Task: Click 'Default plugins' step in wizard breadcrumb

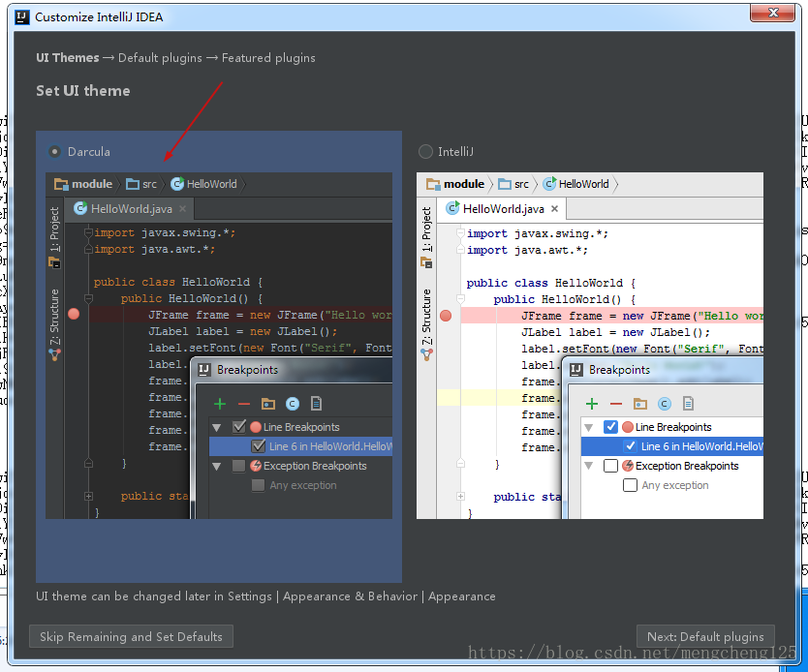Action: coord(160,58)
